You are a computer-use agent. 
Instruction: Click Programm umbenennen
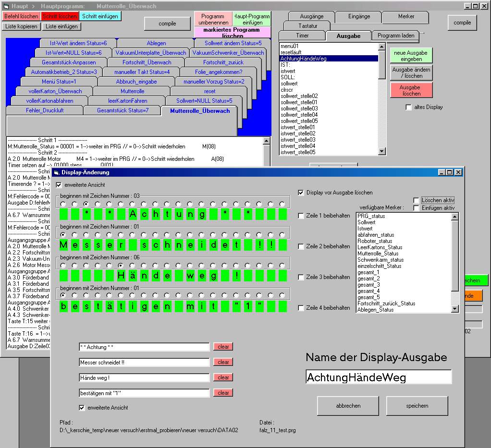[x=213, y=19]
